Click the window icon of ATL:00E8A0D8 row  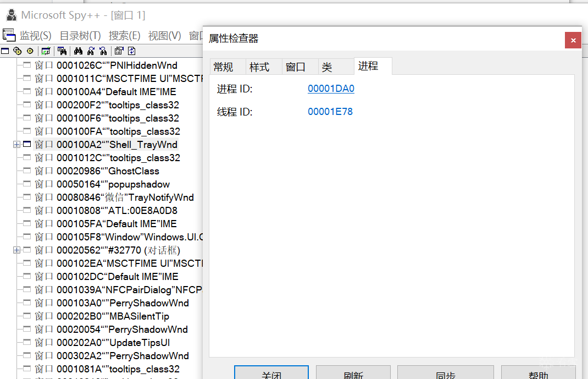27,210
